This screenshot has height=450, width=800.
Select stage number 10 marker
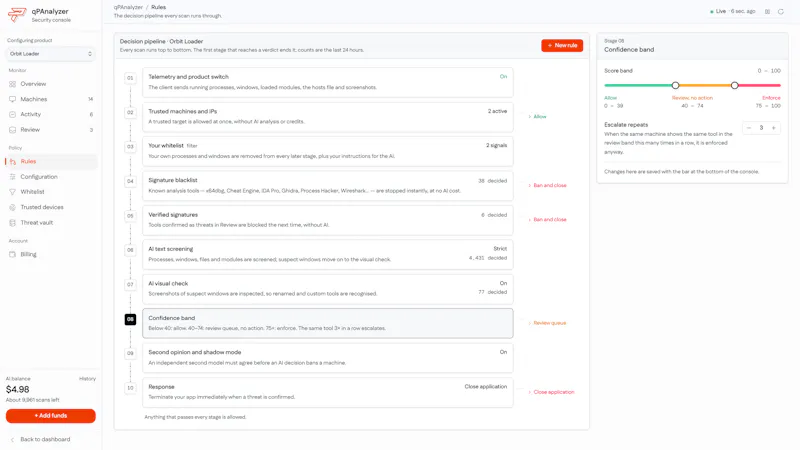(x=130, y=388)
